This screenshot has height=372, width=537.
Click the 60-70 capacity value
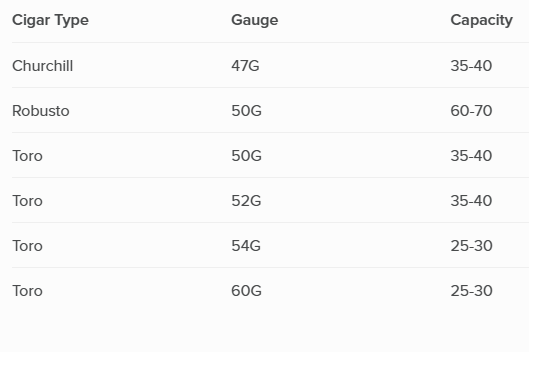(x=471, y=111)
